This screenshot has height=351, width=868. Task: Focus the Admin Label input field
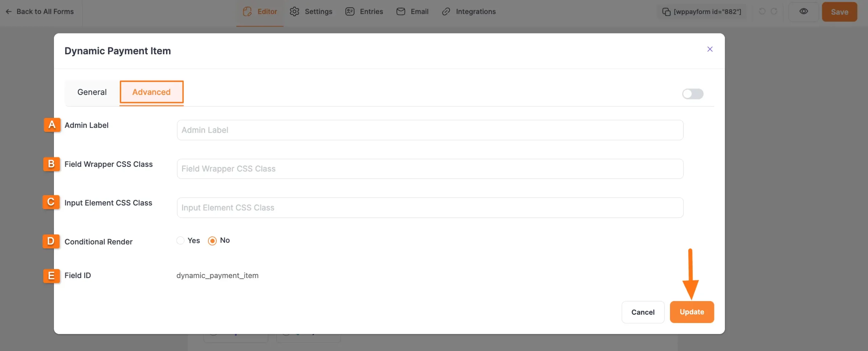[430, 130]
